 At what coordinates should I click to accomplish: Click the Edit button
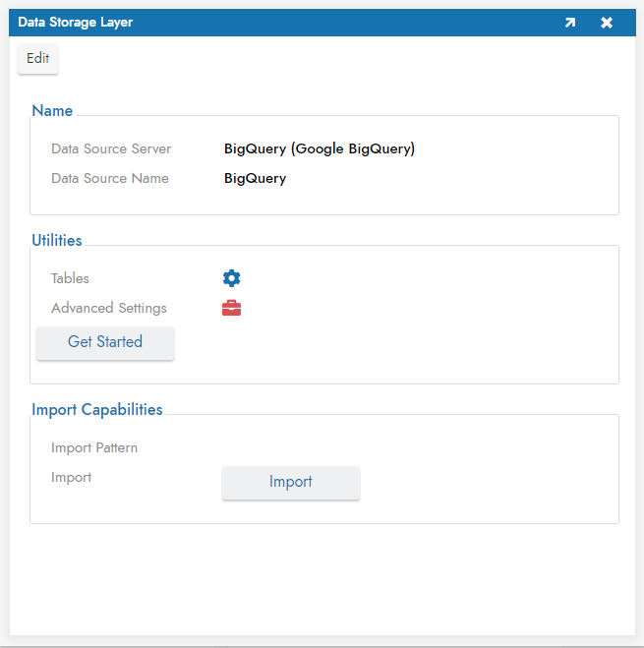[38, 58]
